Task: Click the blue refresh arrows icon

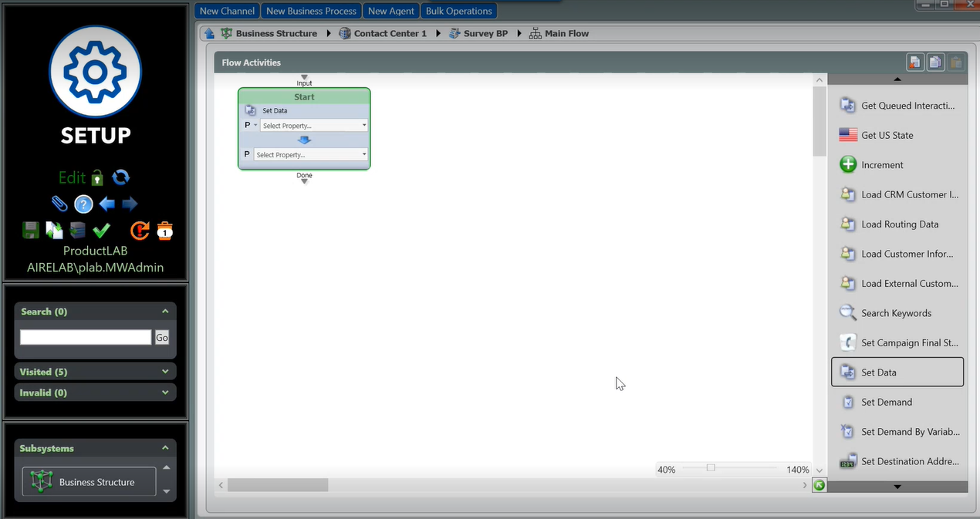Action: [x=121, y=177]
